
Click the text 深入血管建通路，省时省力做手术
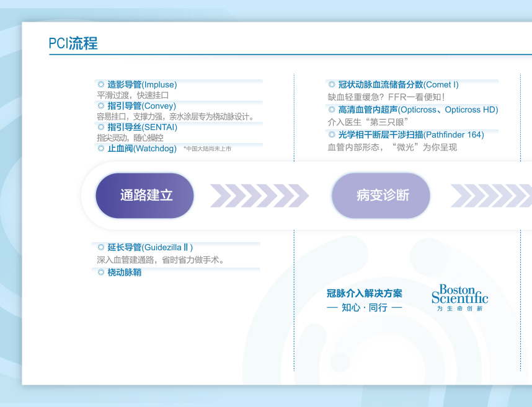pos(161,260)
